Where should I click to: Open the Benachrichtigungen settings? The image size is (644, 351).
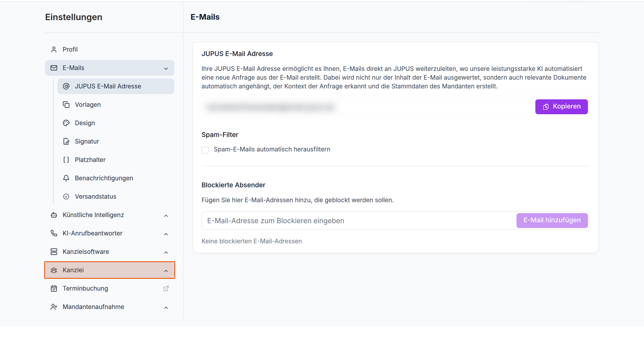pyautogui.click(x=116, y=178)
